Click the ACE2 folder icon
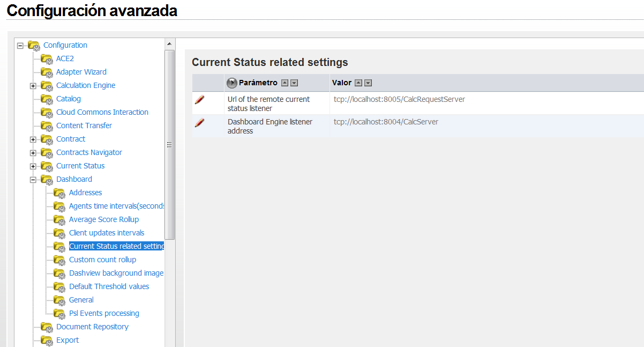The height and width of the screenshot is (347, 644). click(x=47, y=59)
